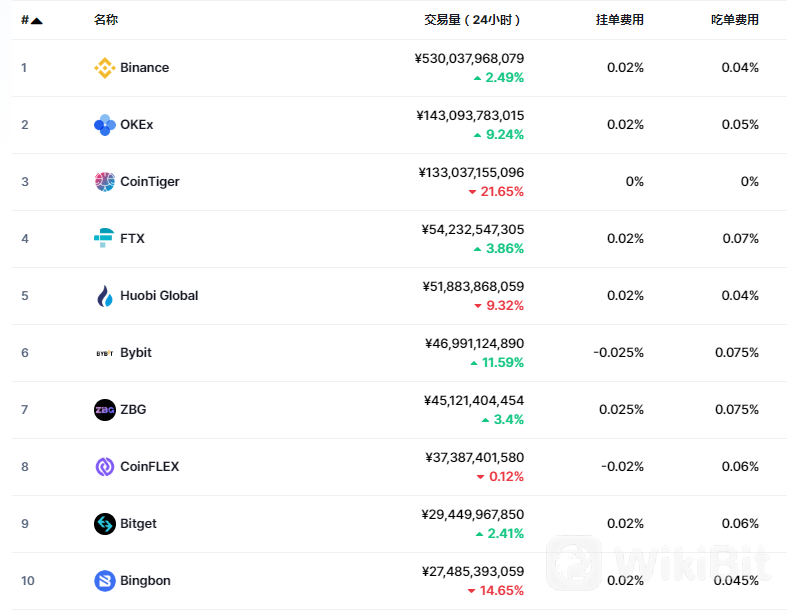Open the Huobi Global name link

coord(159,296)
